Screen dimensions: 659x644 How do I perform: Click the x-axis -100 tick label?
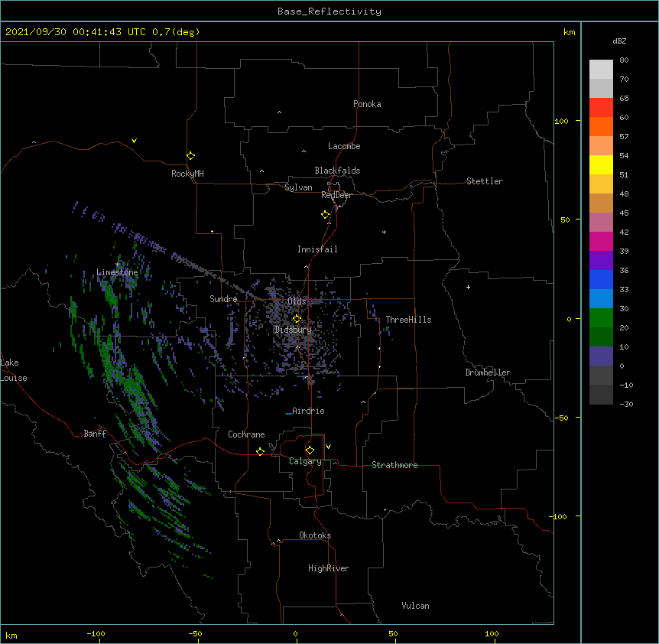coord(96,633)
